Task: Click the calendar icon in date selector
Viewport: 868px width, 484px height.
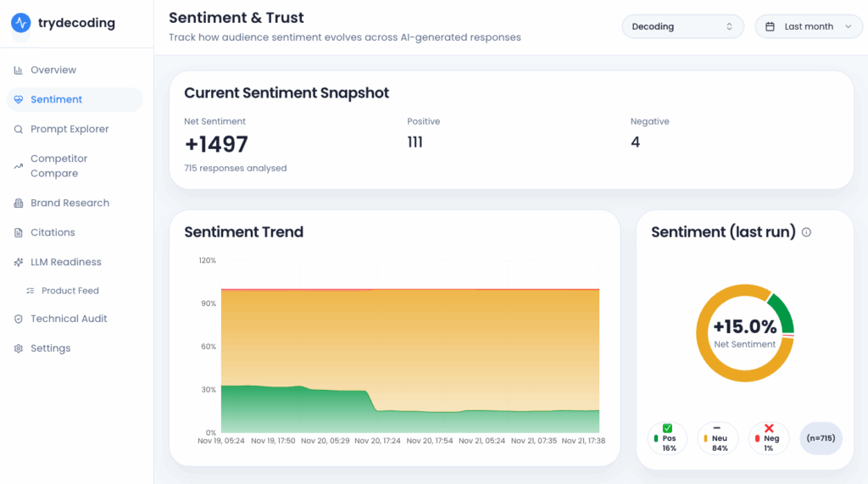Action: (x=771, y=27)
